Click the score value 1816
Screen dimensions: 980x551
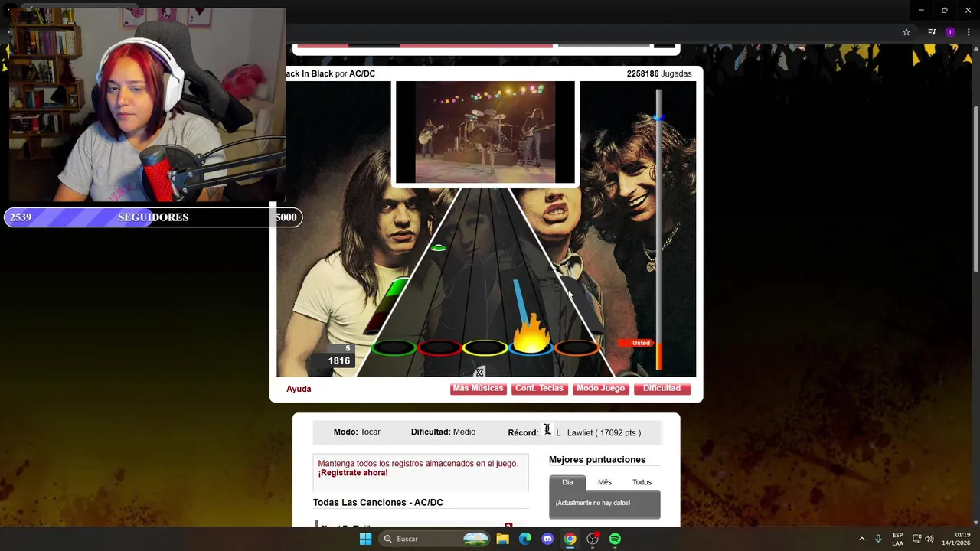coord(339,361)
